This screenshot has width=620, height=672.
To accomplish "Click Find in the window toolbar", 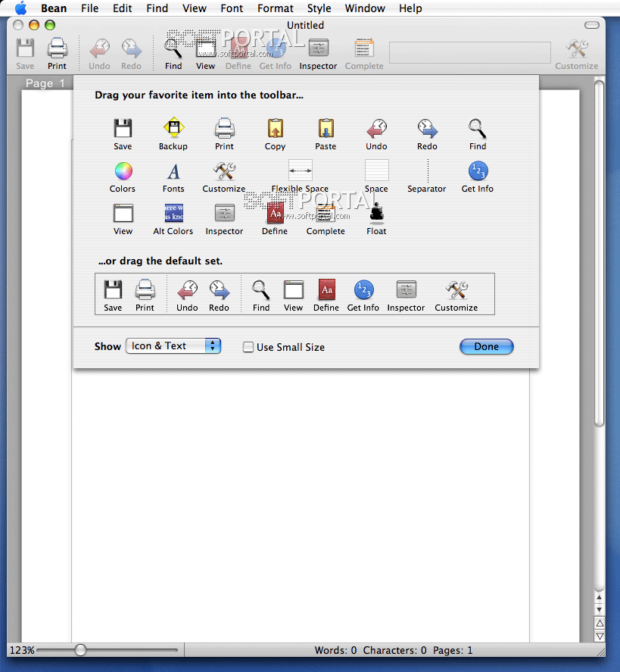I will pyautogui.click(x=173, y=54).
